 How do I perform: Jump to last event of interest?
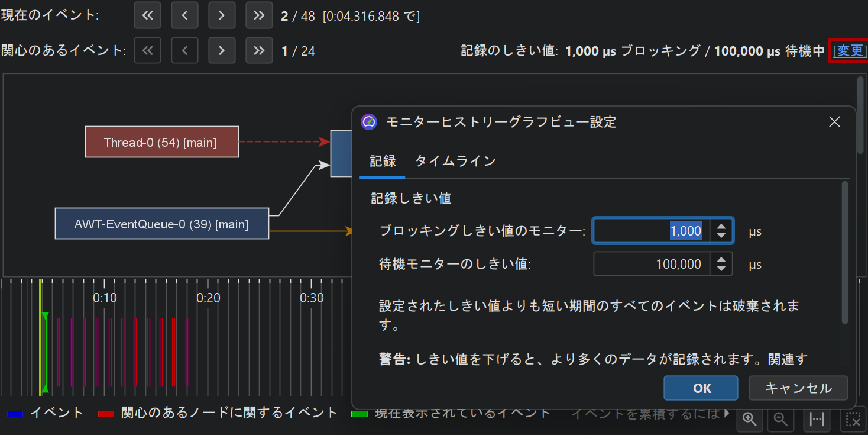pos(259,51)
